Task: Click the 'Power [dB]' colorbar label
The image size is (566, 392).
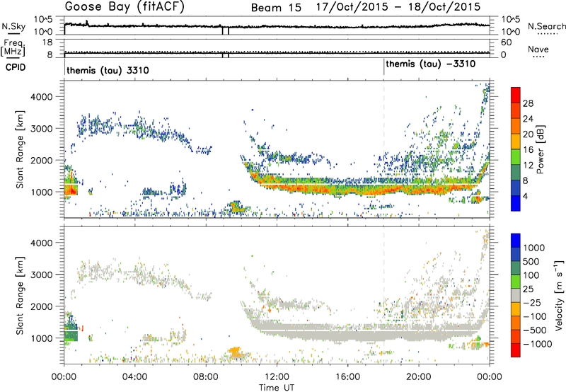Action: click(540, 149)
